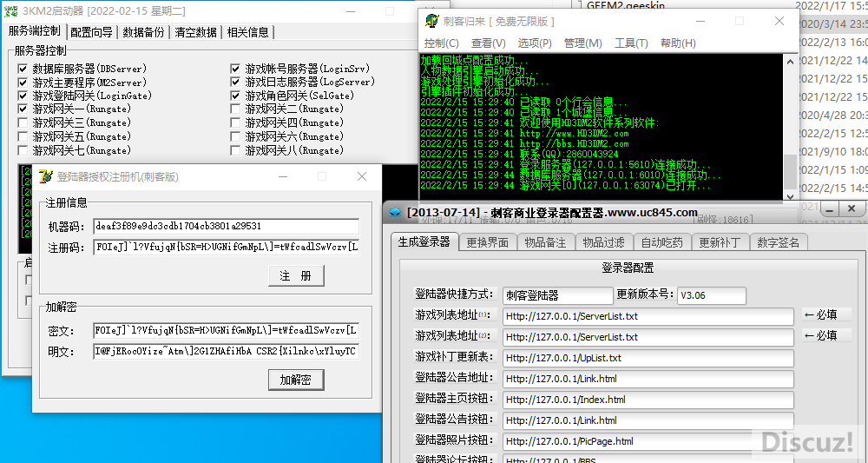This screenshot has height=463, width=868.
Task: Click log line 联系(QQ):2860043924
Action: point(569,154)
